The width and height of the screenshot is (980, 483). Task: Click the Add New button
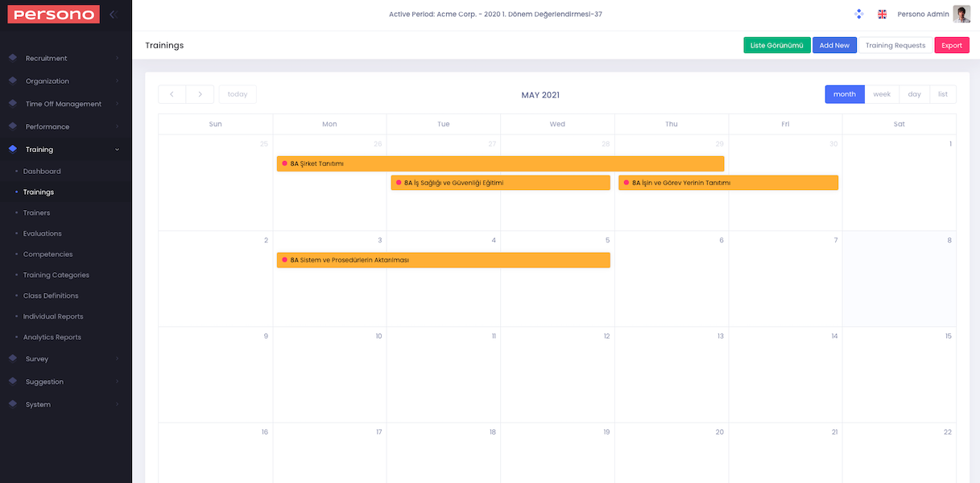[x=834, y=45]
